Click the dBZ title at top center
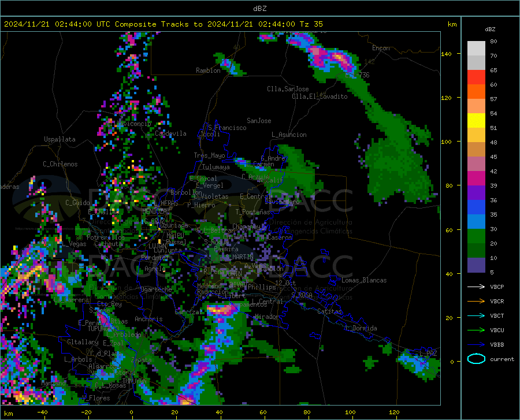 pyautogui.click(x=259, y=9)
